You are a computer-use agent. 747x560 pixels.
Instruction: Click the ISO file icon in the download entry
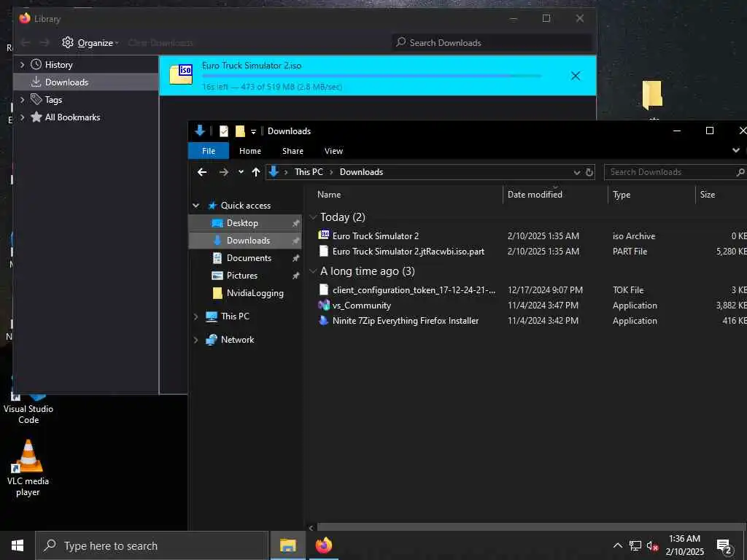click(181, 75)
